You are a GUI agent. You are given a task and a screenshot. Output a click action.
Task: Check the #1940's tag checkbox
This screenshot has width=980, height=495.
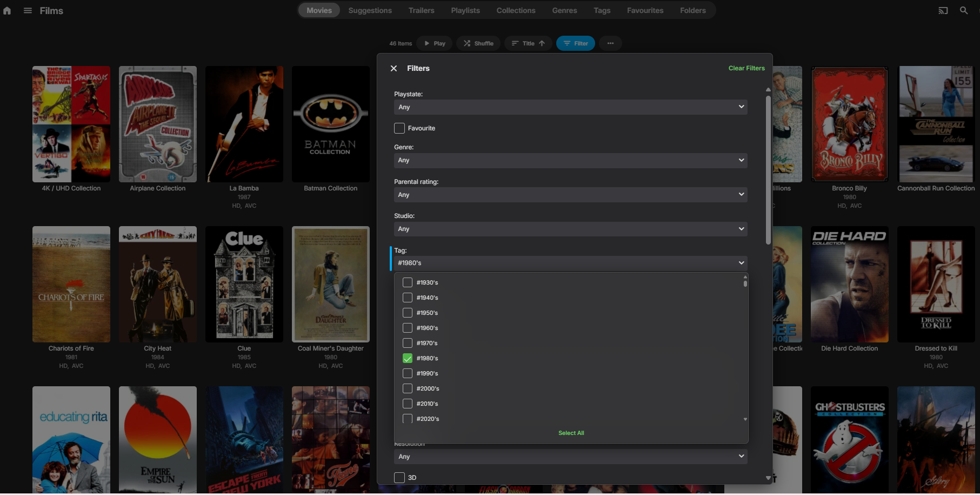(408, 298)
